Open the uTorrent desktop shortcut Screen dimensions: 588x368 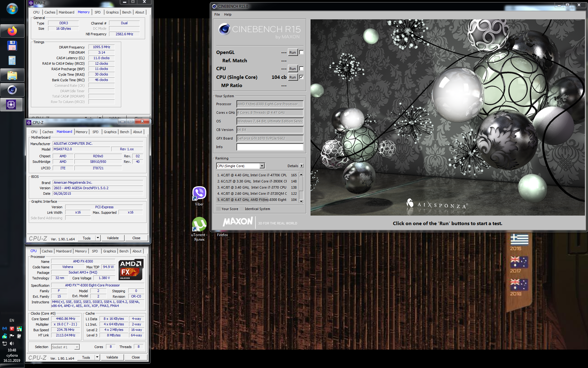coord(199,229)
